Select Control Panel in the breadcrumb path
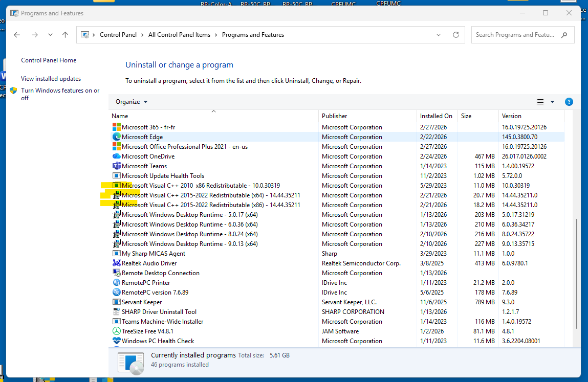The image size is (588, 382). click(x=118, y=34)
